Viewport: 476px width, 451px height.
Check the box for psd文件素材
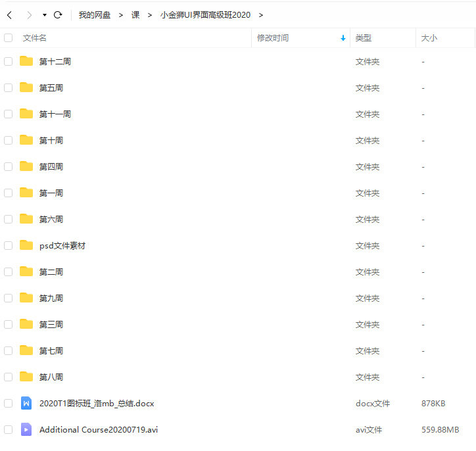click(8, 245)
